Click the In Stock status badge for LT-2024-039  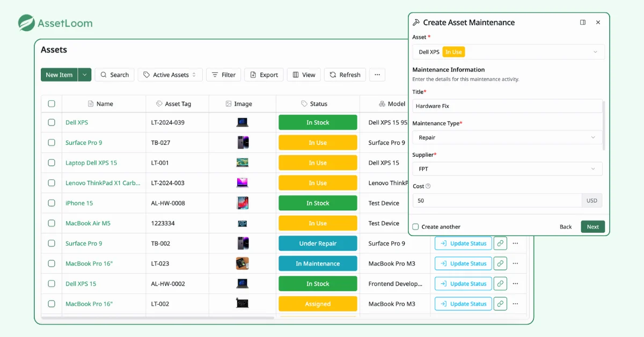click(x=318, y=122)
